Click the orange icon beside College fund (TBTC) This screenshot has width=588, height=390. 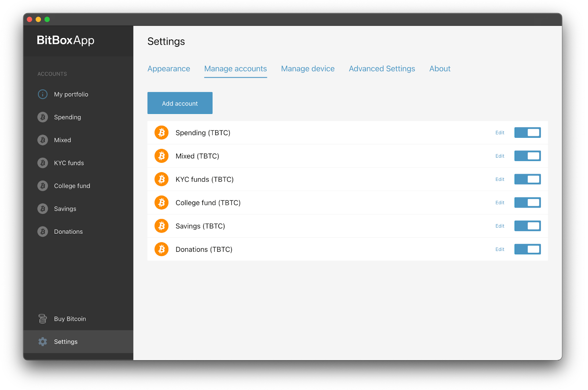click(161, 203)
